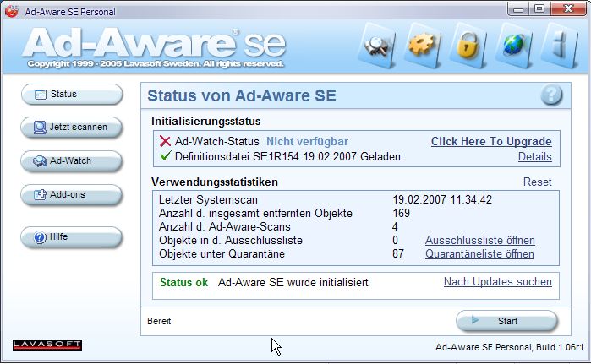The height and width of the screenshot is (364, 591).
Task: Click the 'Status ok' text
Action: 184,282
